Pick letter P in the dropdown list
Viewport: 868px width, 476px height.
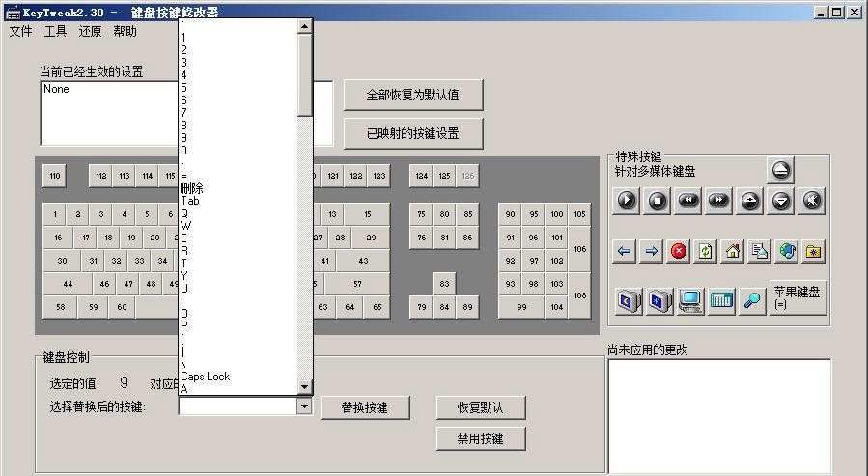[238, 326]
